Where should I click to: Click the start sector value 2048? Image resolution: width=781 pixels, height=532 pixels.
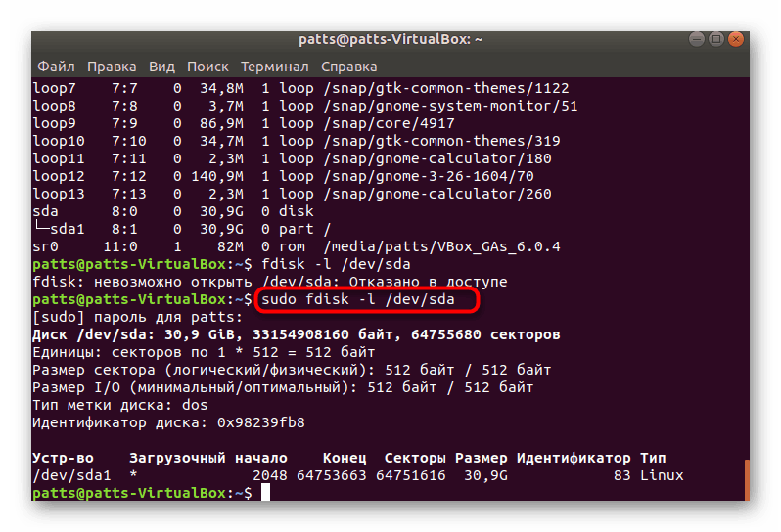point(269,475)
